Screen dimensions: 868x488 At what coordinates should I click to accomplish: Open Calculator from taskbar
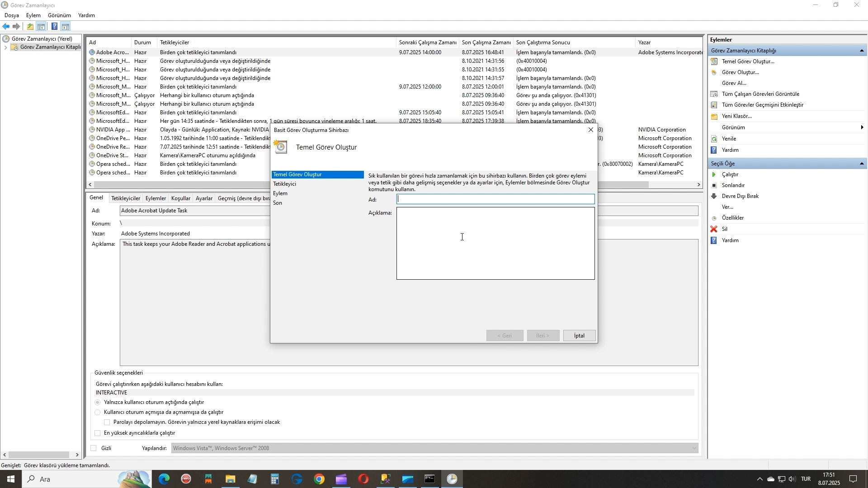(275, 479)
